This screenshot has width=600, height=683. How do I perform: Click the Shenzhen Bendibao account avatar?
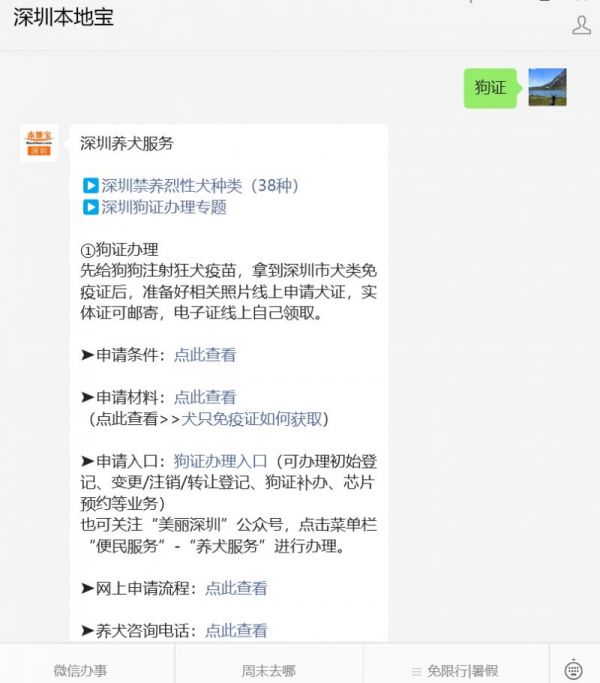39,142
